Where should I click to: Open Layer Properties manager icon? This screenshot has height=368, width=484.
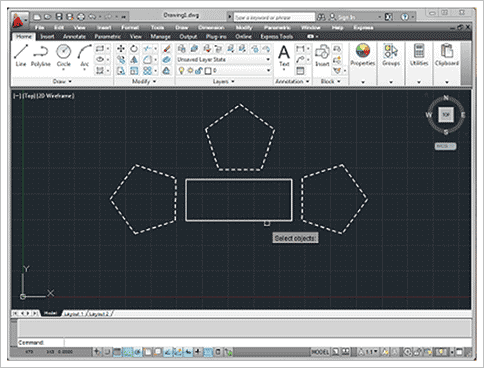click(182, 49)
